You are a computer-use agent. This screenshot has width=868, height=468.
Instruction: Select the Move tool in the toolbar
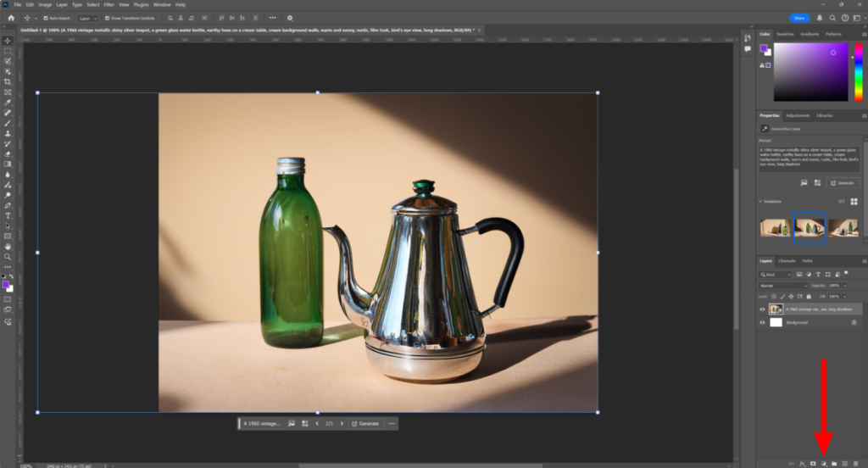pyautogui.click(x=8, y=41)
